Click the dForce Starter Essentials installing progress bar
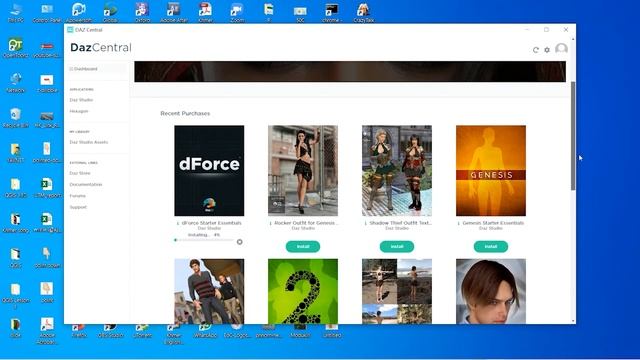Screen dimensions: 640x360 click(204, 240)
